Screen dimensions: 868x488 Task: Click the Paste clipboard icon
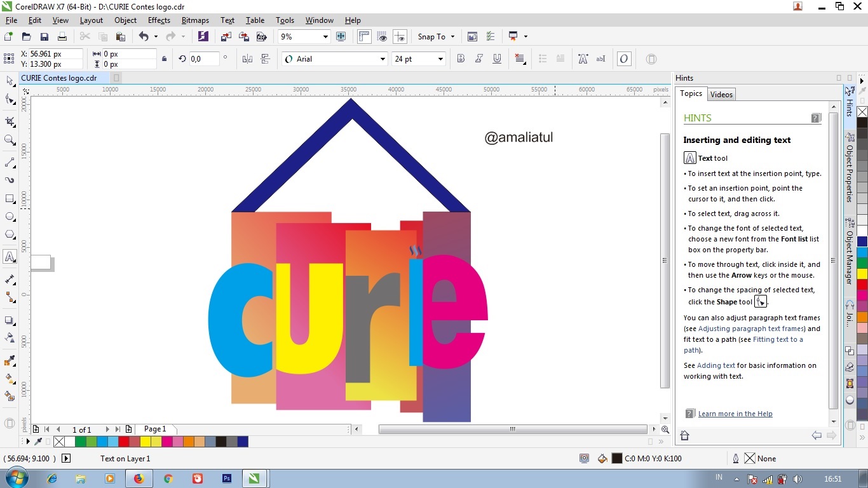click(x=120, y=37)
